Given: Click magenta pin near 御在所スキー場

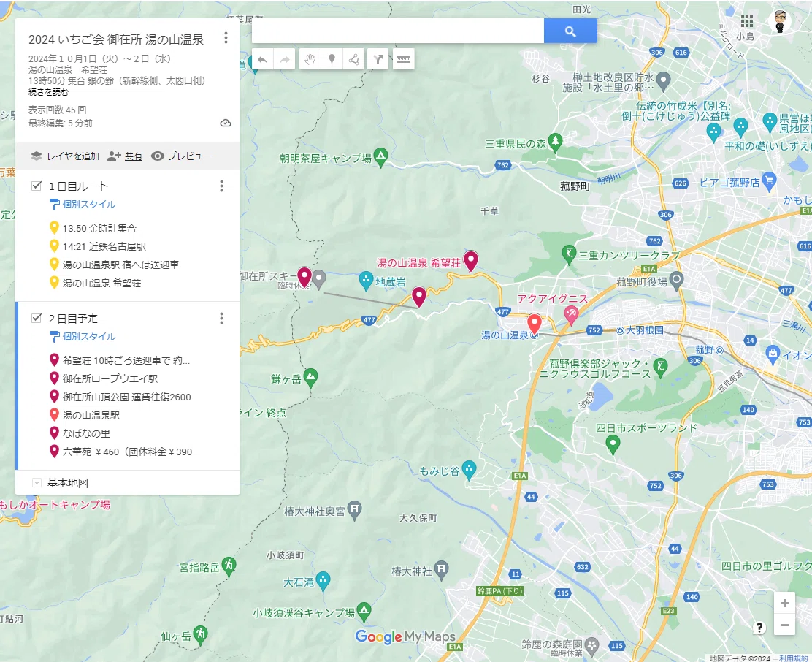Looking at the screenshot, I should click(x=304, y=277).
